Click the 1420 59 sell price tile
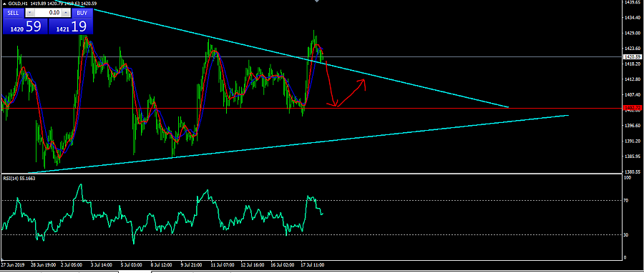Image resolution: width=644 pixels, height=273 pixels. 25,26
